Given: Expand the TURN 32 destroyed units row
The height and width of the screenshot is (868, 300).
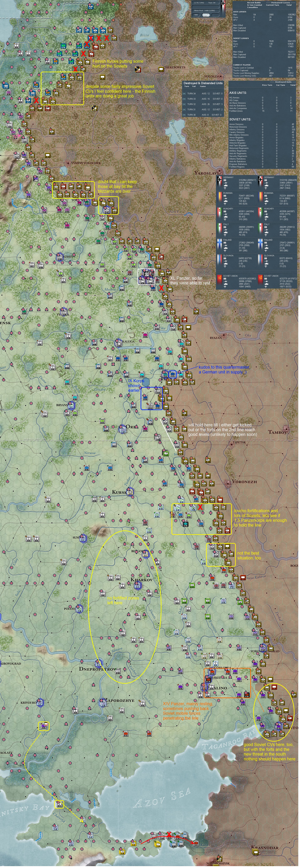Looking at the screenshot, I should click(184, 104).
